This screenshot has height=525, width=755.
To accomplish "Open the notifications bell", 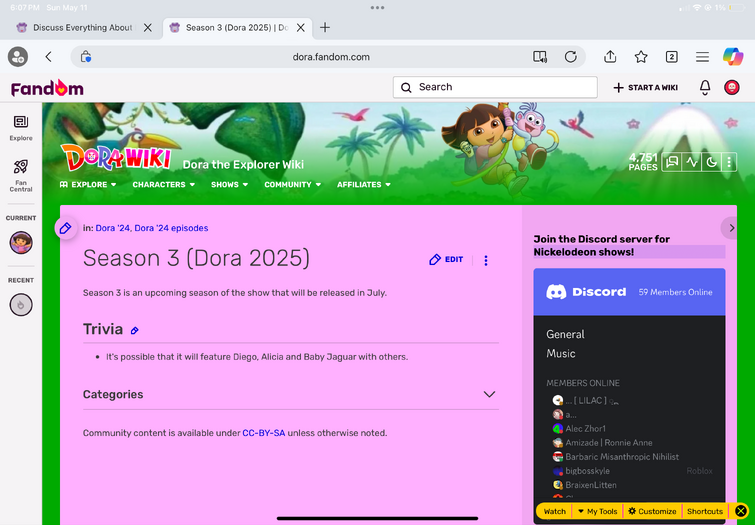I will pos(705,87).
